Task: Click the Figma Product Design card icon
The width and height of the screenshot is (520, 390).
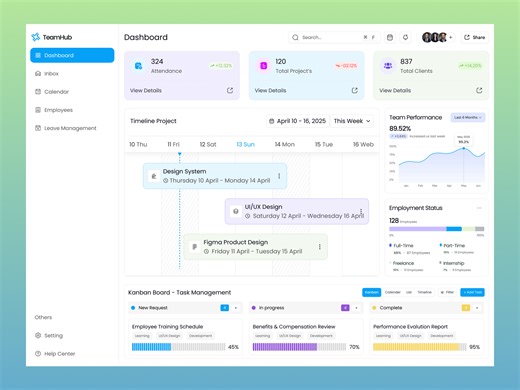Action: tap(195, 247)
